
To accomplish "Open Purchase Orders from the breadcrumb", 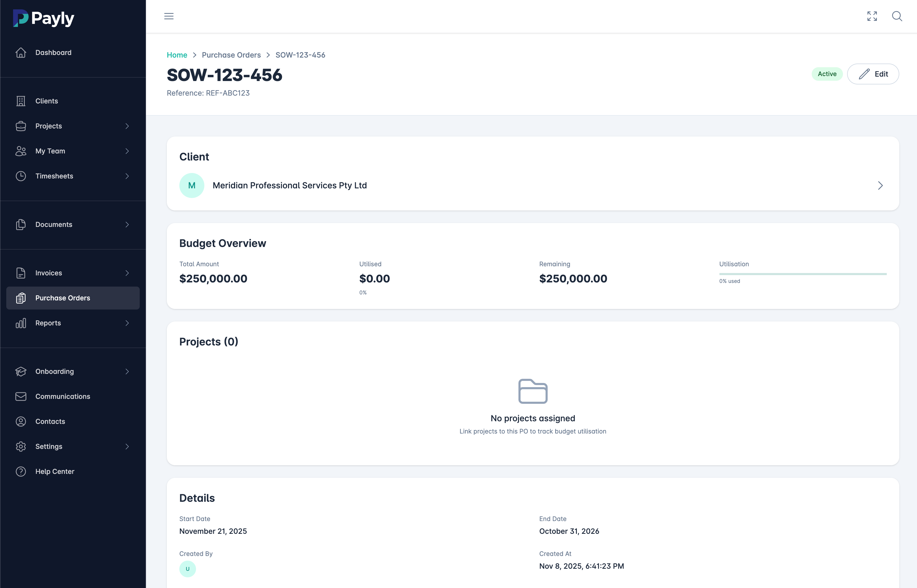I will pos(231,55).
